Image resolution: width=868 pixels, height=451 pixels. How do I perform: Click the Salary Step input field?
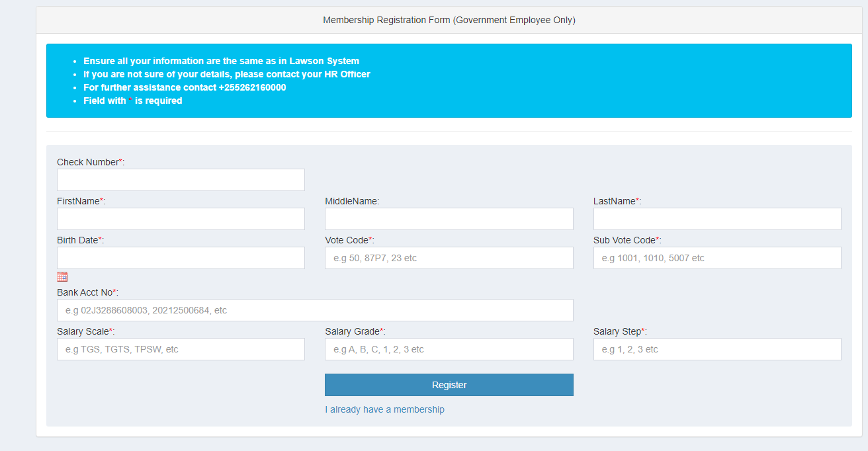click(716, 348)
